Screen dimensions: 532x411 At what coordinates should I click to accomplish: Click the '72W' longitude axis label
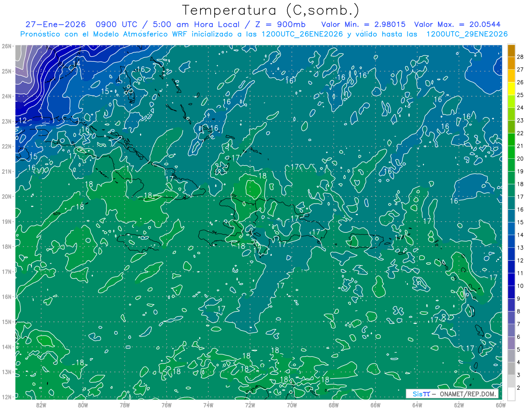pos(250,405)
